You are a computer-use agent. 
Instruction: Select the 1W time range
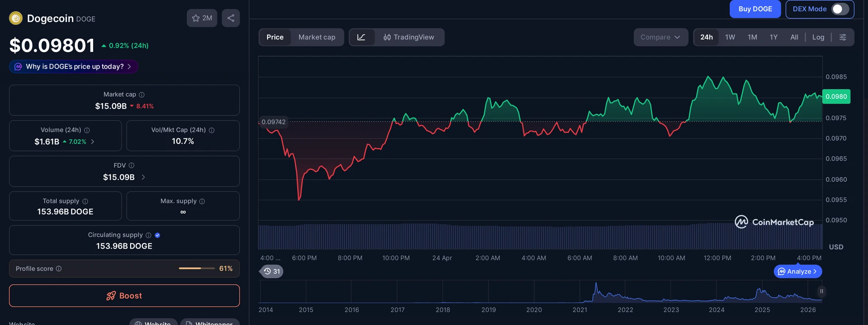pos(730,37)
